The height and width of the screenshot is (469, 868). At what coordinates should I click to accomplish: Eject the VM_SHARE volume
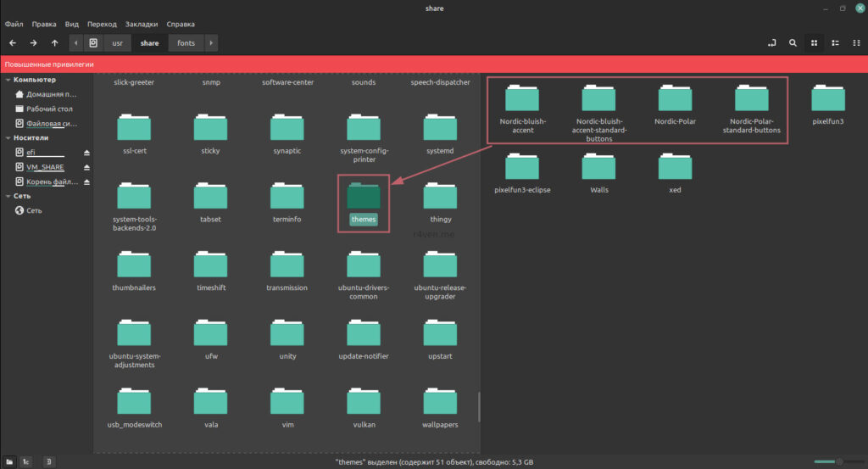tap(86, 167)
